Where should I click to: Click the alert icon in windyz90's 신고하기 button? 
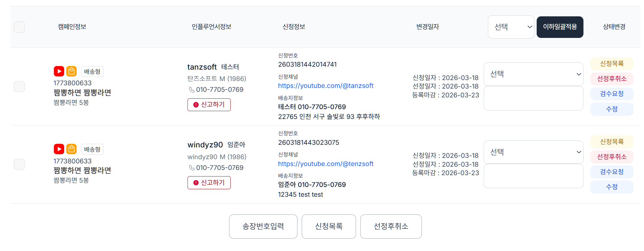(x=195, y=183)
